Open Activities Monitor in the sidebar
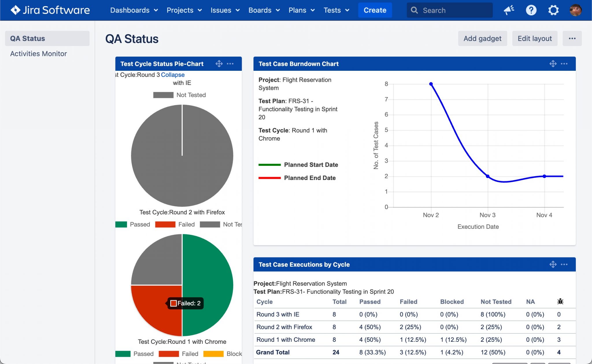 [38, 54]
